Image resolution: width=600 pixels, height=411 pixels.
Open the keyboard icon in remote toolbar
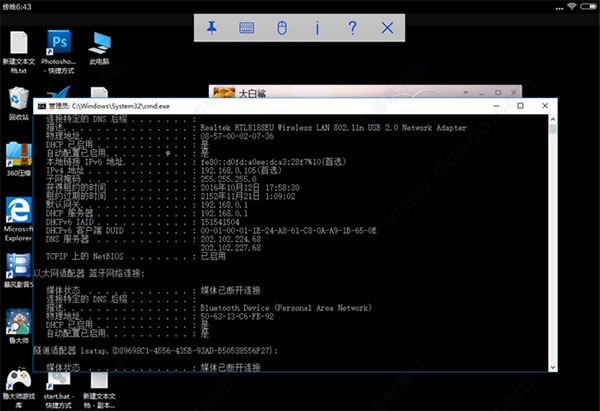click(246, 28)
